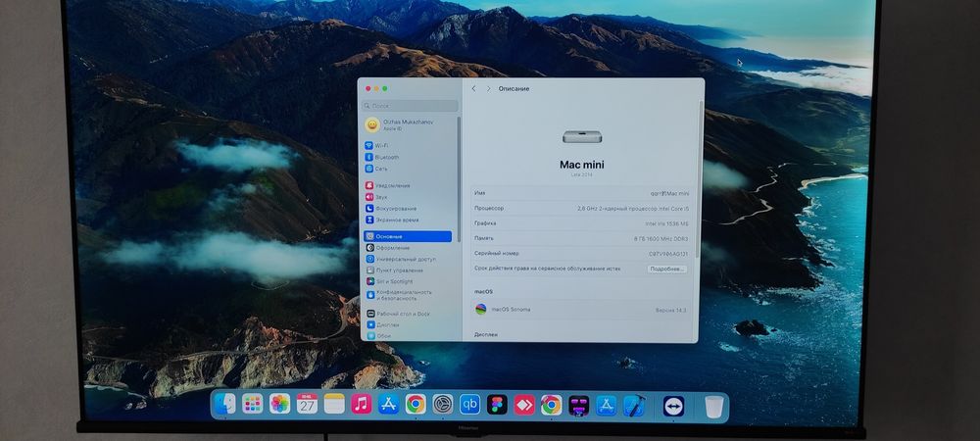980x441 pixels.
Task: Click the Поиск search field
Action: click(411, 106)
